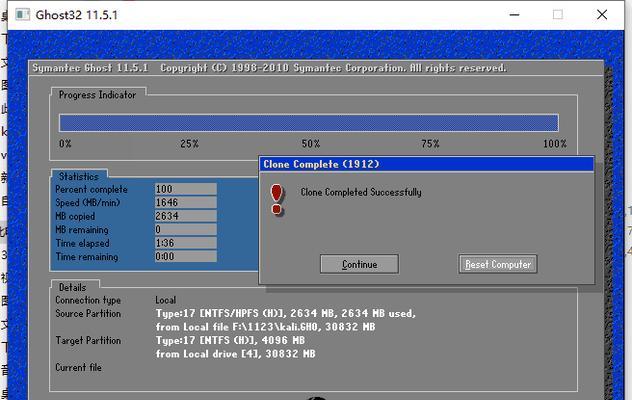Click the Continue button
The width and height of the screenshot is (632, 400).
point(359,264)
